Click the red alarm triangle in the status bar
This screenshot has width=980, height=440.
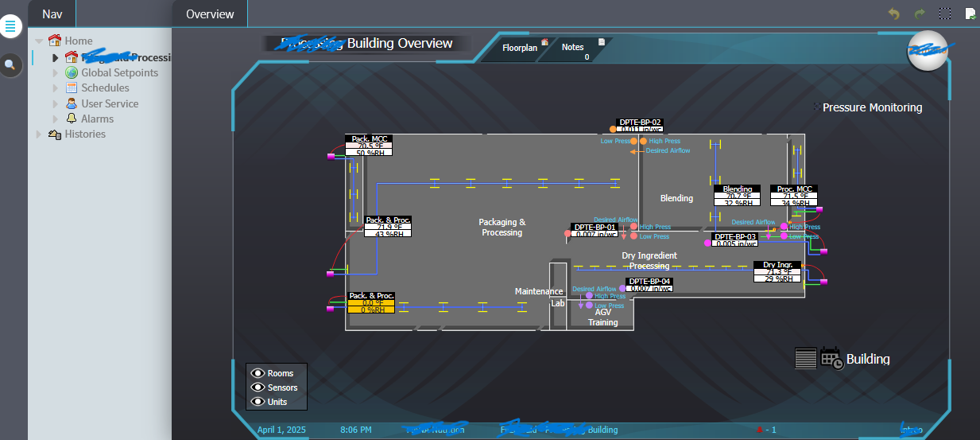click(761, 430)
